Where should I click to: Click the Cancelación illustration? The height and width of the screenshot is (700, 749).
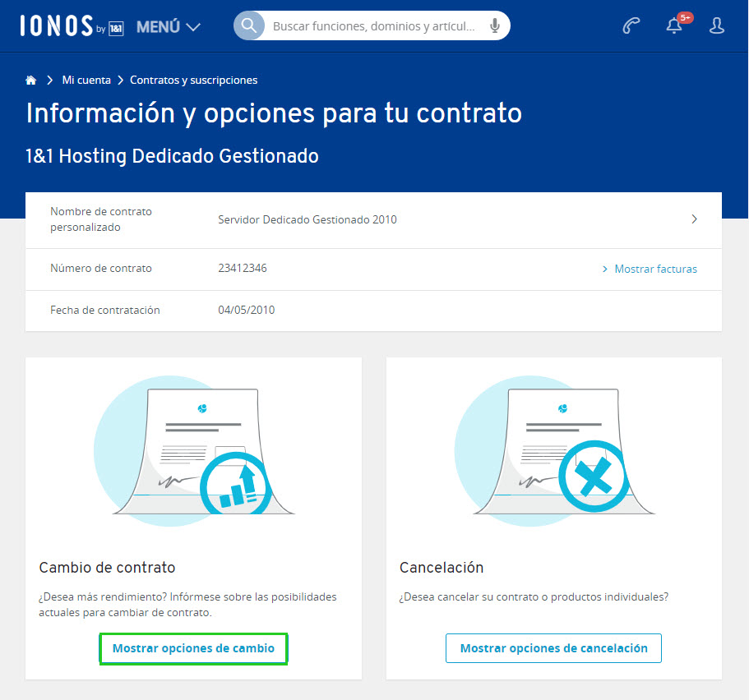[x=555, y=451]
